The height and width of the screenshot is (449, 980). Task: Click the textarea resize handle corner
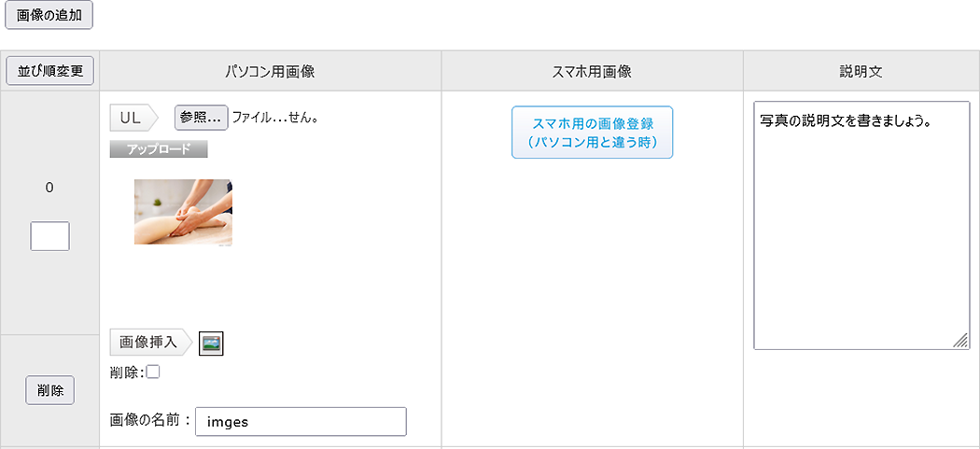tap(960, 342)
